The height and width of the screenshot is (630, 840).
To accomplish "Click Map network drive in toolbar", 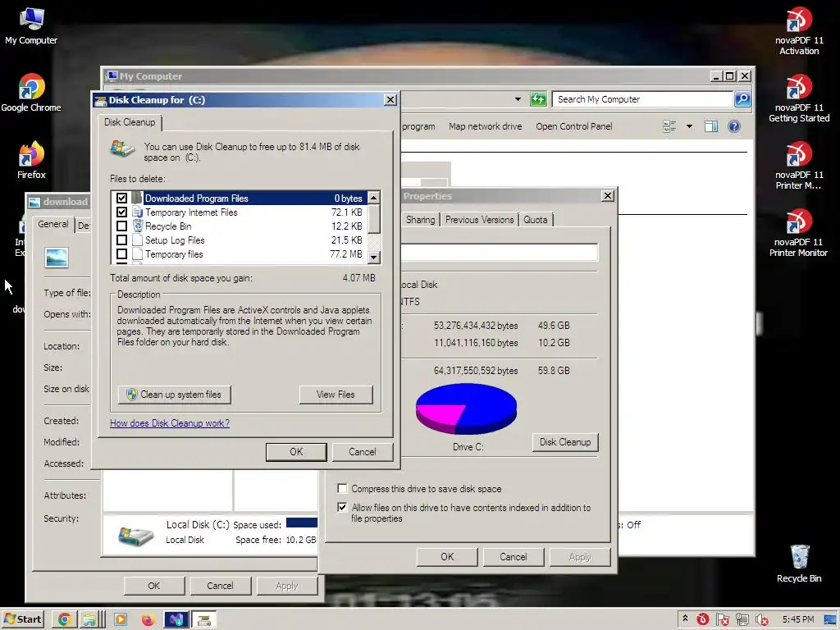I will [x=486, y=126].
